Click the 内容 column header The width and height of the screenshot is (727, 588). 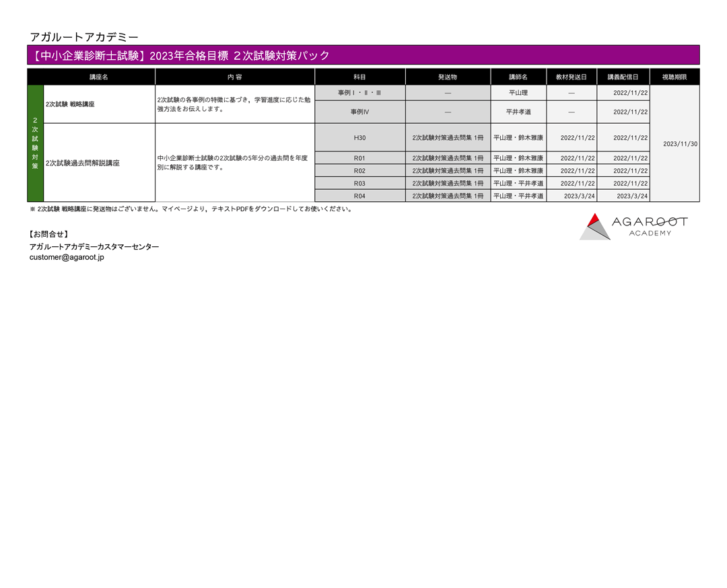pos(234,77)
